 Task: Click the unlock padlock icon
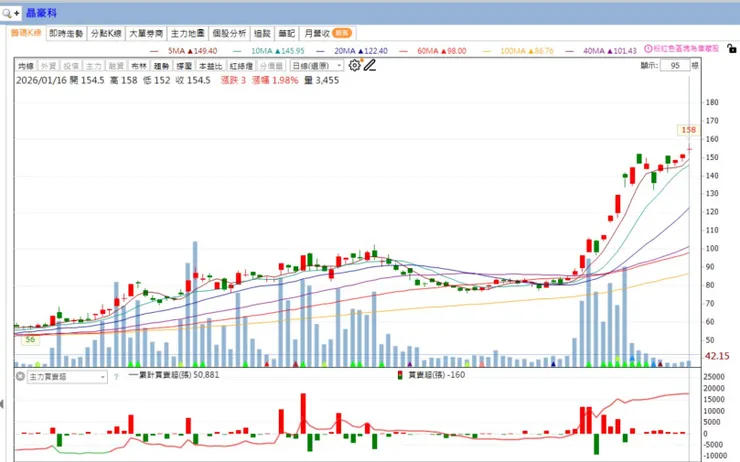[731, 48]
